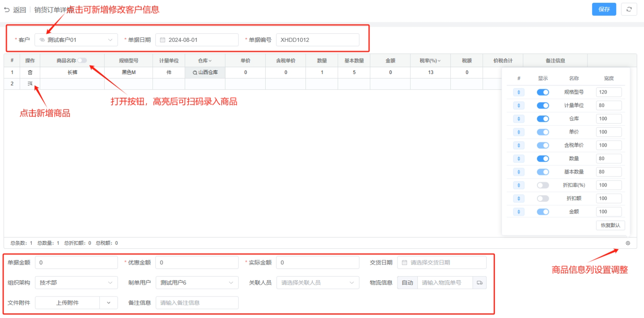The width and height of the screenshot is (644, 318).
Task: Click the sort handle for the 数量 column row
Action: [x=519, y=159]
